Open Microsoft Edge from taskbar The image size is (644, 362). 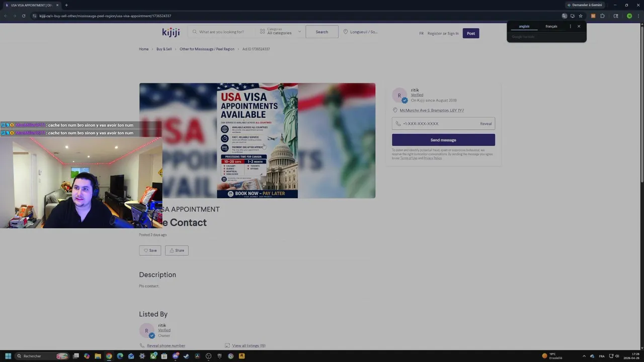coord(120,356)
